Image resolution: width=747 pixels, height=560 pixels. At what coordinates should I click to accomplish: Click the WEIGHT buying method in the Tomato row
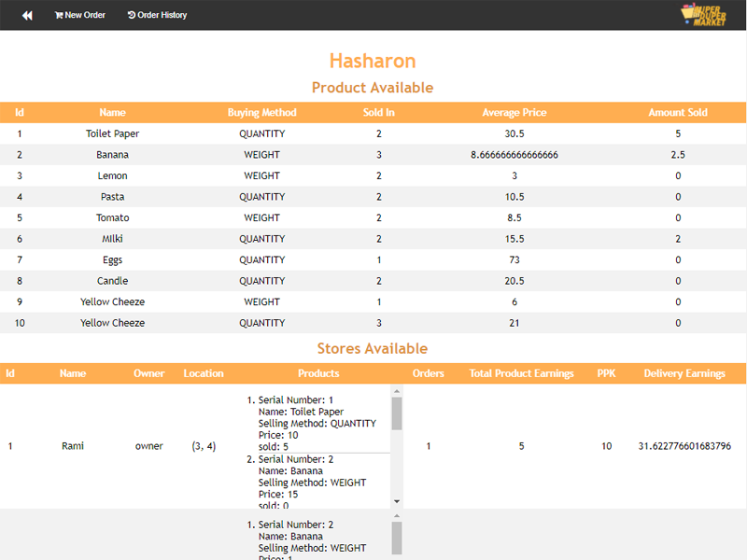click(262, 217)
